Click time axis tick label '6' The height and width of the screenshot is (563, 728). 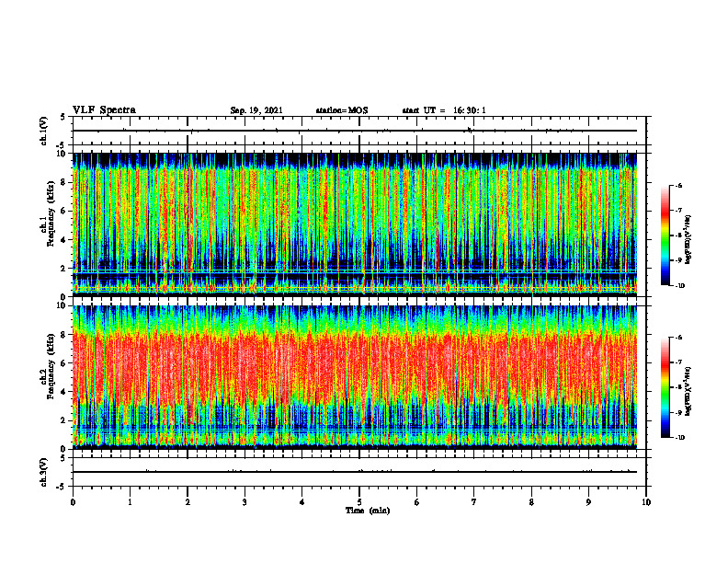(417, 502)
